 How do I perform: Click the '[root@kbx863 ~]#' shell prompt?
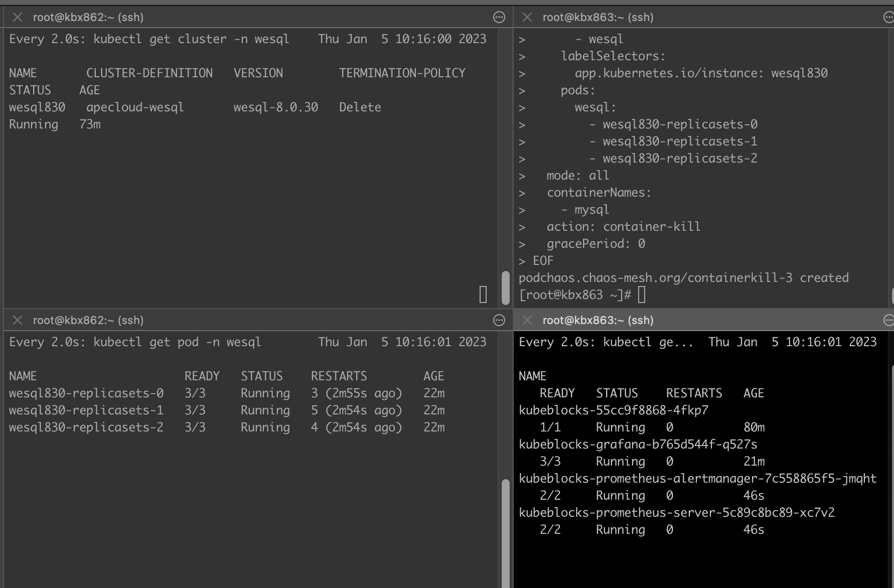click(575, 295)
